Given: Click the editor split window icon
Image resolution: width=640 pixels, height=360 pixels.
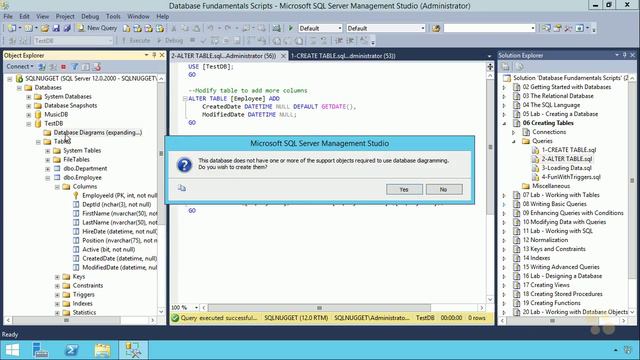Looking at the screenshot, I should (490, 67).
